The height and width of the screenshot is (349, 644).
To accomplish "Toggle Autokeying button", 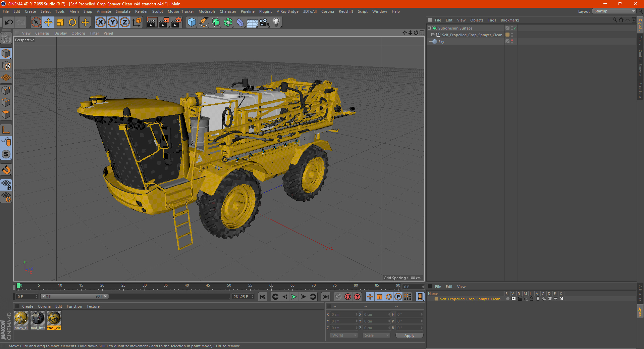I will tap(348, 297).
